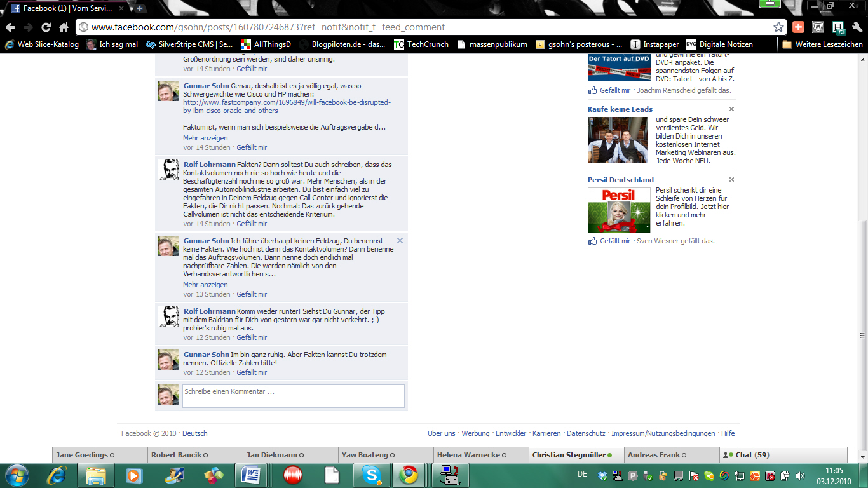The image size is (868, 488).
Task: Bookmark this page with the star icon
Action: [778, 27]
